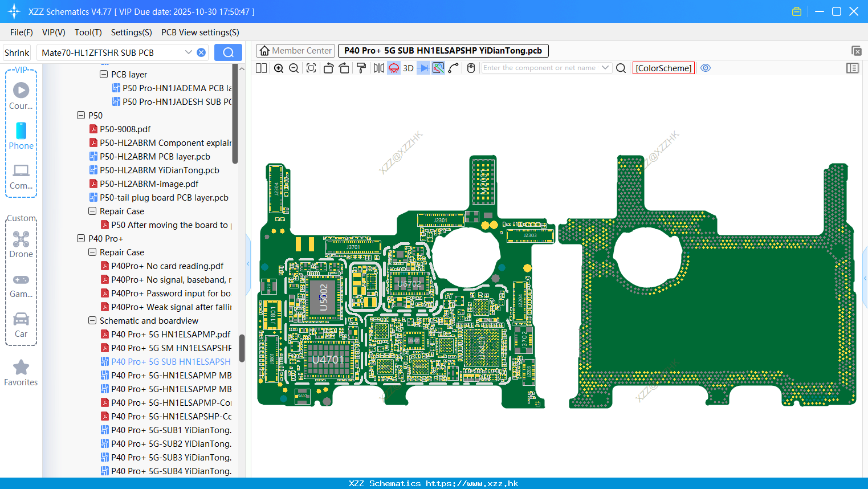This screenshot has height=489, width=868.
Task: Collapse the PCB layer tree node
Action: point(104,74)
